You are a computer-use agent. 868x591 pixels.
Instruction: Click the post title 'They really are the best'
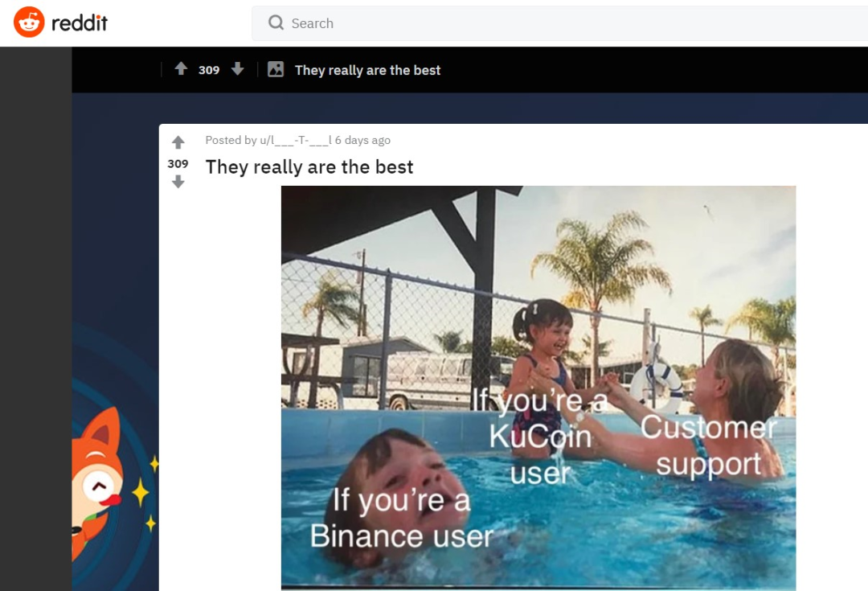[309, 166]
